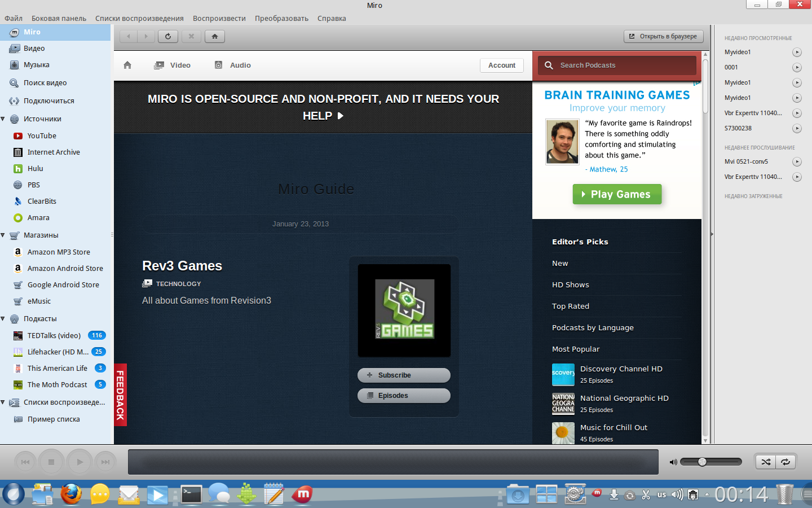Click the Miro icon in taskbar

click(x=303, y=494)
